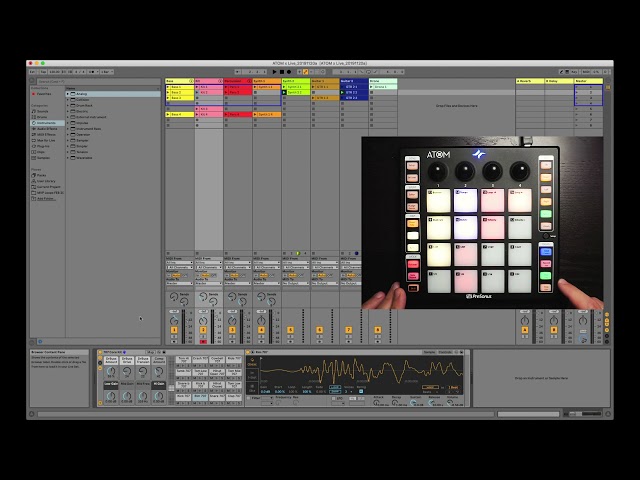Toggle the drum rack device activator
The width and height of the screenshot is (640, 480).
click(x=100, y=352)
